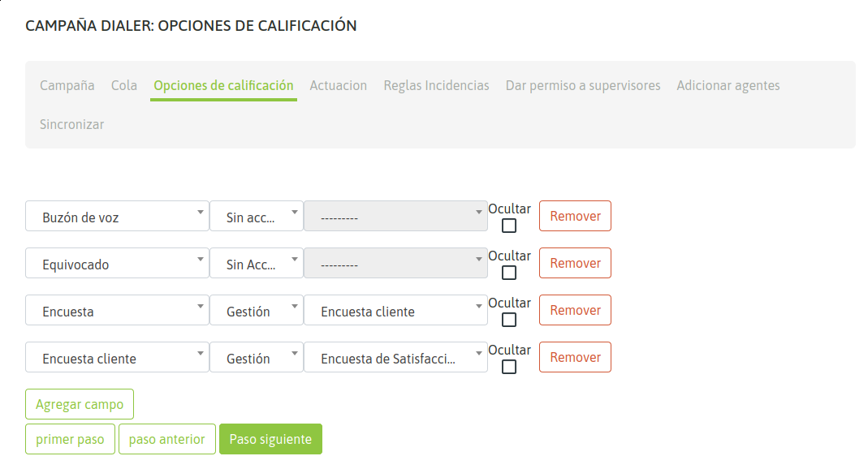Check Ocultar box for Encuesta row

coord(509,320)
